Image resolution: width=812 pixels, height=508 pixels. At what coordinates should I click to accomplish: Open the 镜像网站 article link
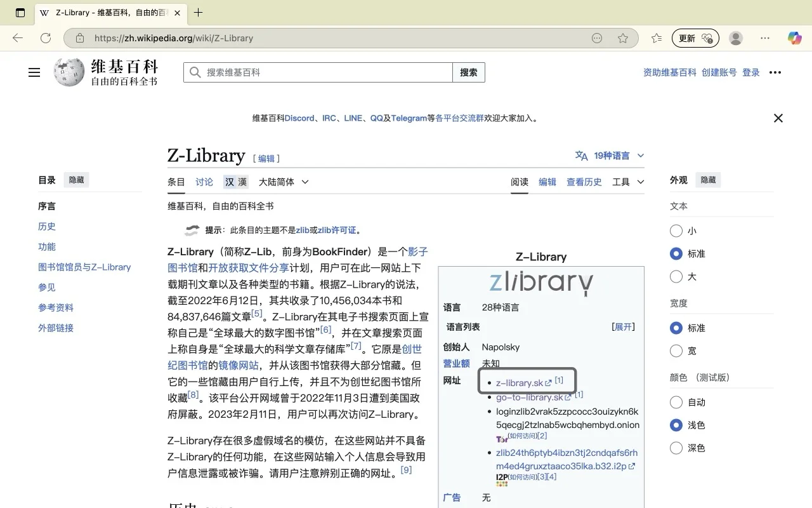pos(239,366)
